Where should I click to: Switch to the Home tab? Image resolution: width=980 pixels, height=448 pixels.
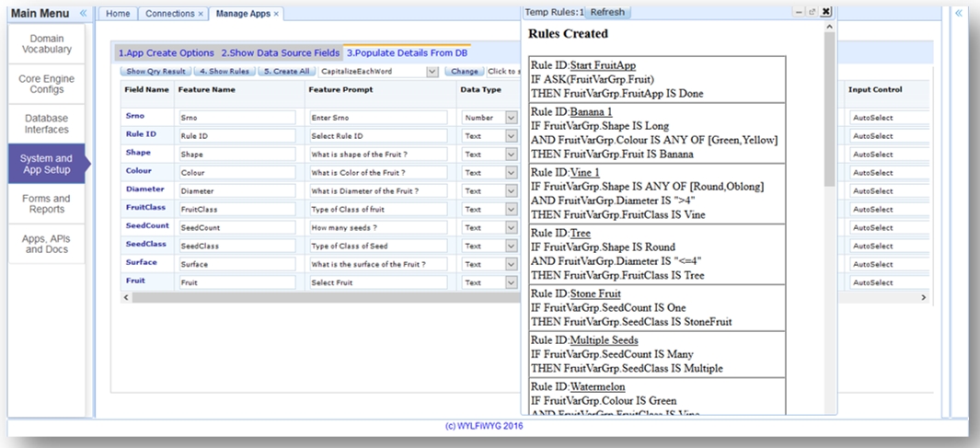118,14
